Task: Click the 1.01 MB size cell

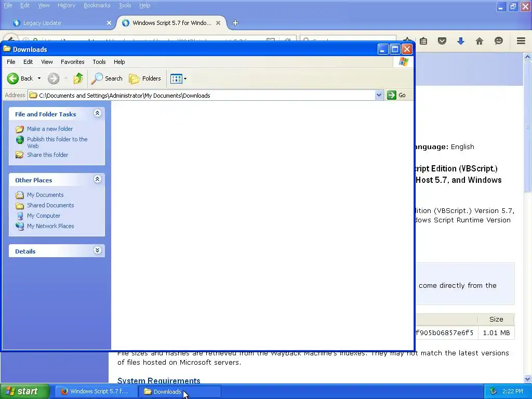Action: tap(496, 333)
